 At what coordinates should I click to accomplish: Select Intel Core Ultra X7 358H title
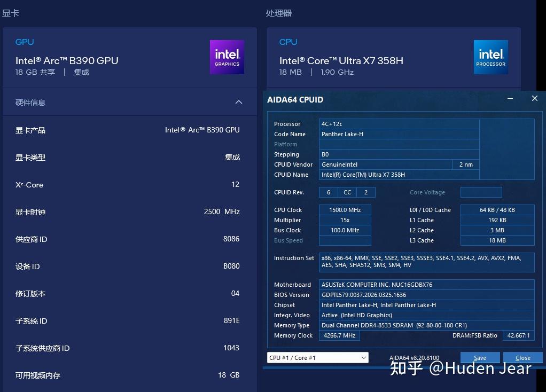[x=341, y=60]
